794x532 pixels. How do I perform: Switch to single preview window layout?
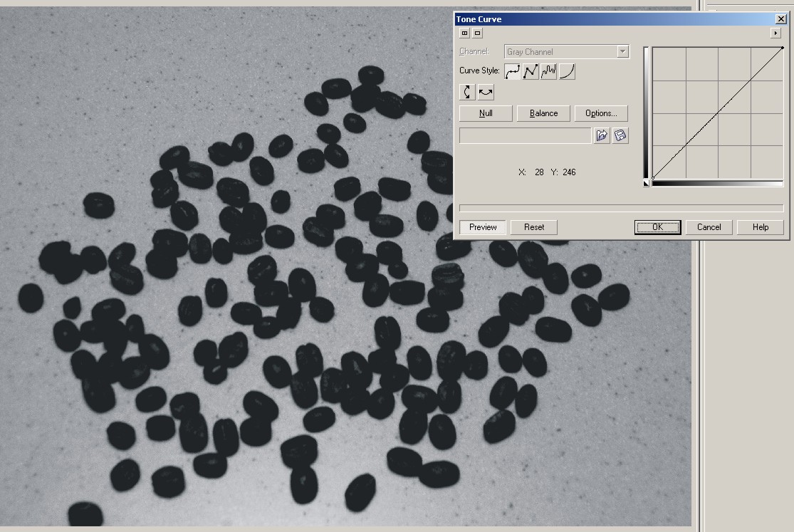pyautogui.click(x=478, y=33)
